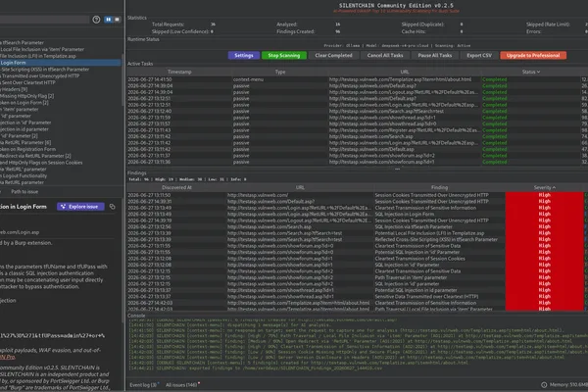The height and width of the screenshot is (392, 588).
Task: Click Active Tasks URL showthread.asp?id=0
Action: click(382, 123)
